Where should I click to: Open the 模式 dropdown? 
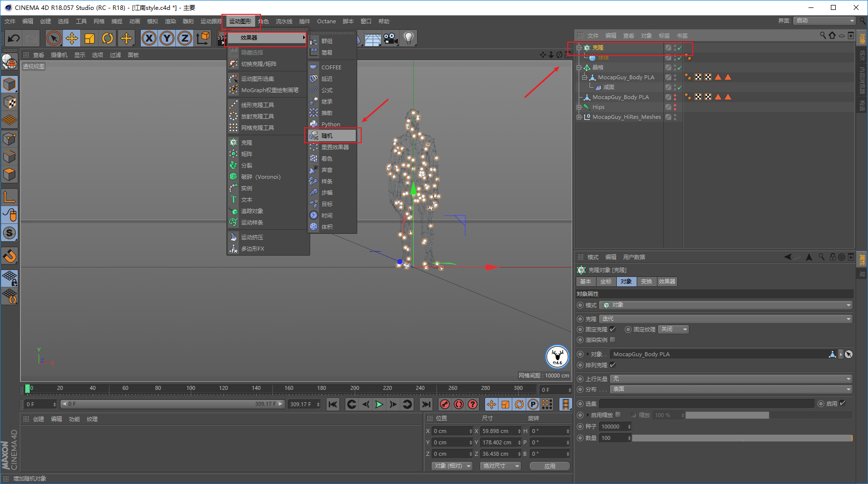[x=726, y=305]
